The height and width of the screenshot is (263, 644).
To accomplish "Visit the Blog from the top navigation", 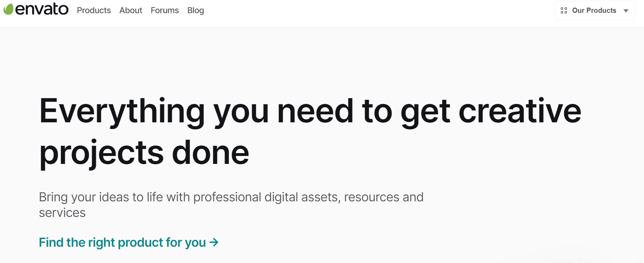I will 196,10.
